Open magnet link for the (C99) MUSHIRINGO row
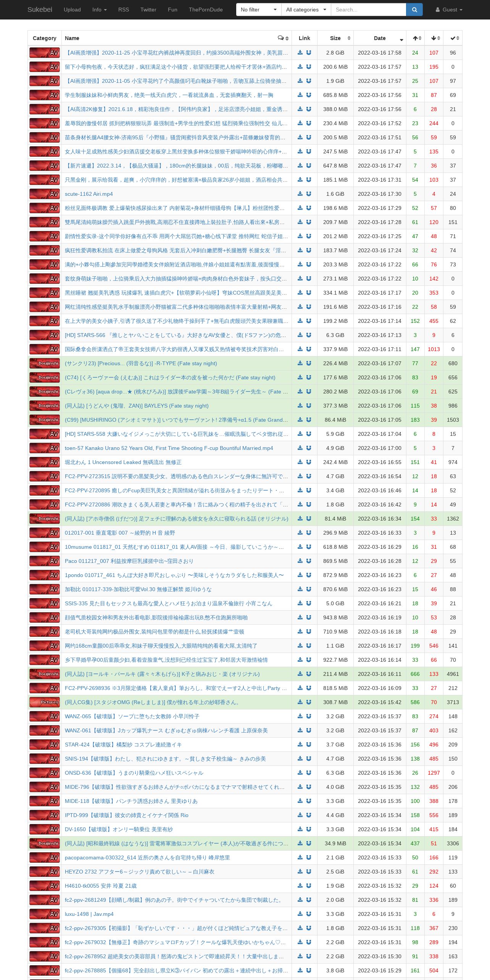 pyautogui.click(x=309, y=420)
